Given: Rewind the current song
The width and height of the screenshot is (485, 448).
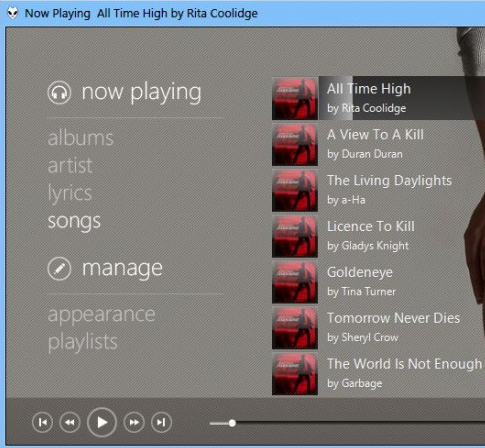Looking at the screenshot, I should click(x=70, y=422).
